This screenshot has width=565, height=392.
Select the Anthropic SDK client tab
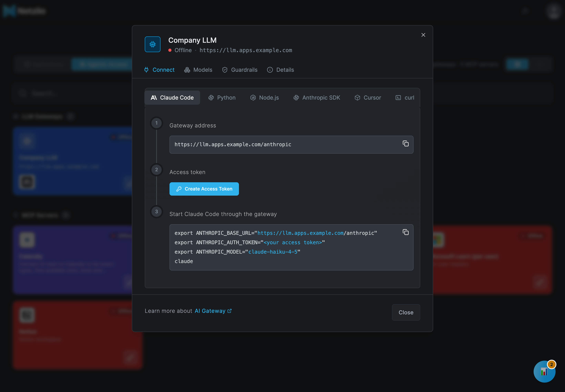click(x=317, y=97)
